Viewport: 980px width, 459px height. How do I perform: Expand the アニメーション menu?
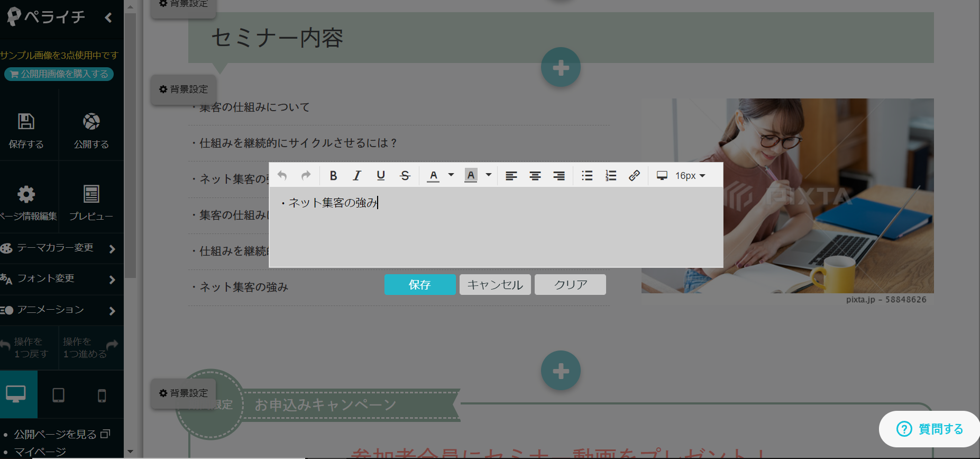coord(61,310)
